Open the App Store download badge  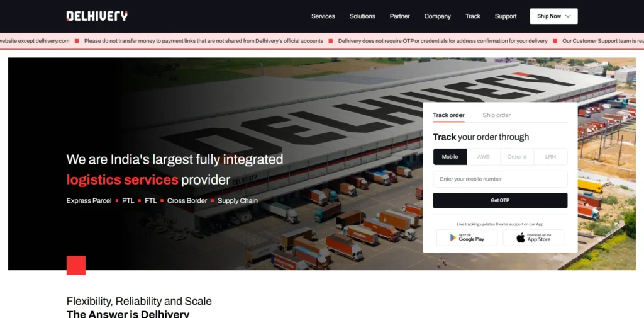click(x=533, y=238)
